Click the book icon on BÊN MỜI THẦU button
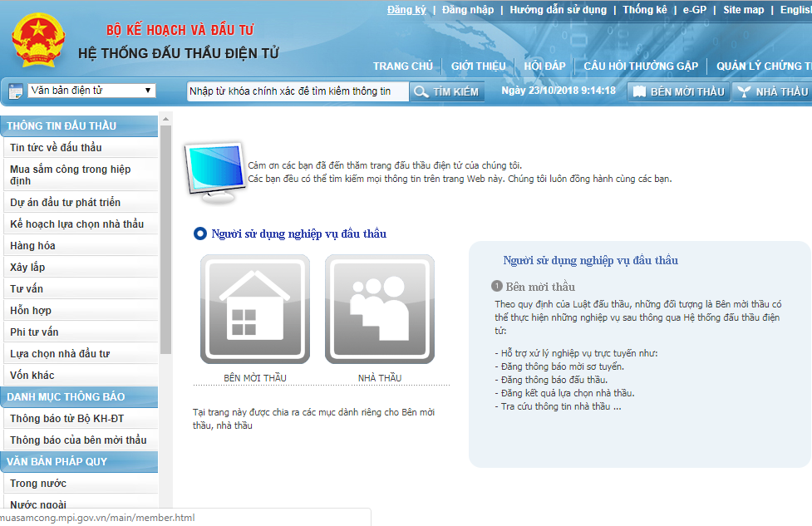The height and width of the screenshot is (526, 812). pyautogui.click(x=640, y=91)
